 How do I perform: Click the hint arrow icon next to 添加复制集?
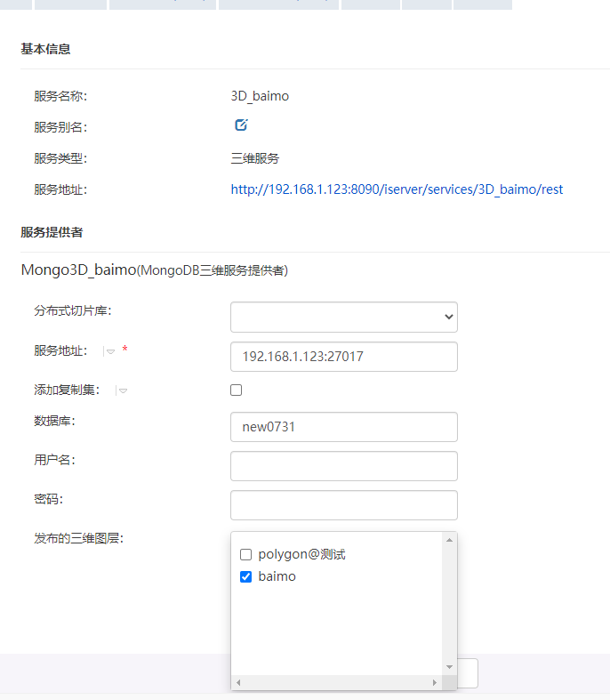[x=123, y=390]
